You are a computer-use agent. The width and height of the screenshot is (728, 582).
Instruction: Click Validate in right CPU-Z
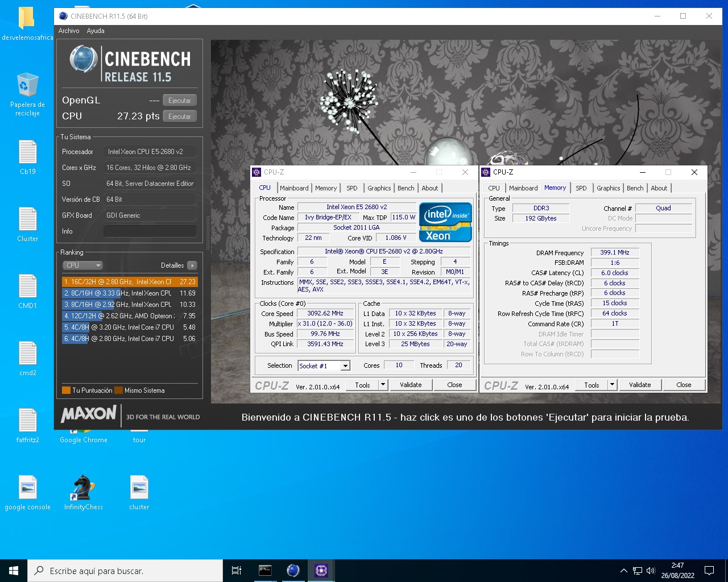[x=640, y=385]
